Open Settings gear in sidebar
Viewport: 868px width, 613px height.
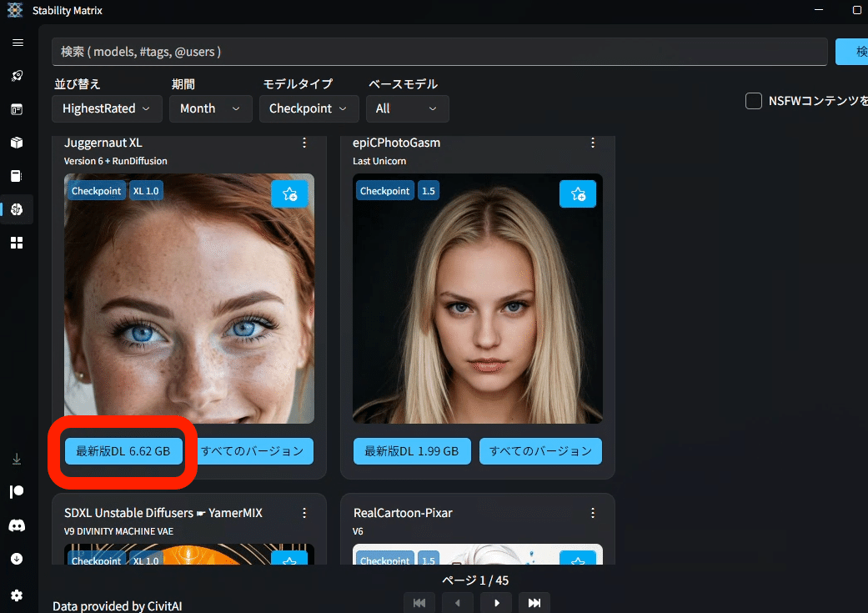click(18, 595)
